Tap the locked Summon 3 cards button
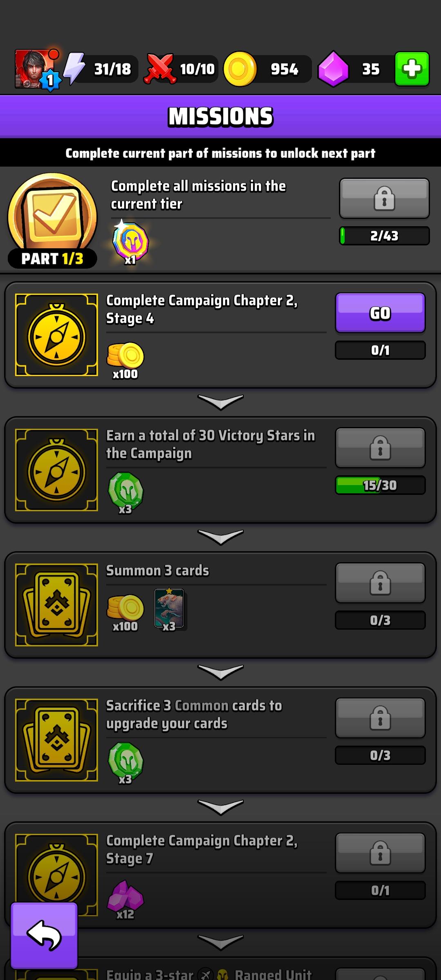This screenshot has width=441, height=980. click(380, 583)
